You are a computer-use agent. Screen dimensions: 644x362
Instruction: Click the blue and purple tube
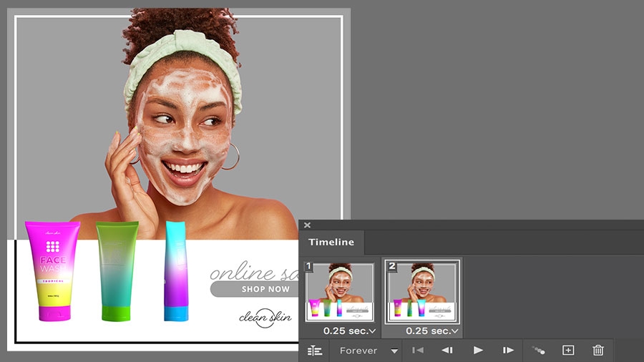pos(176,271)
